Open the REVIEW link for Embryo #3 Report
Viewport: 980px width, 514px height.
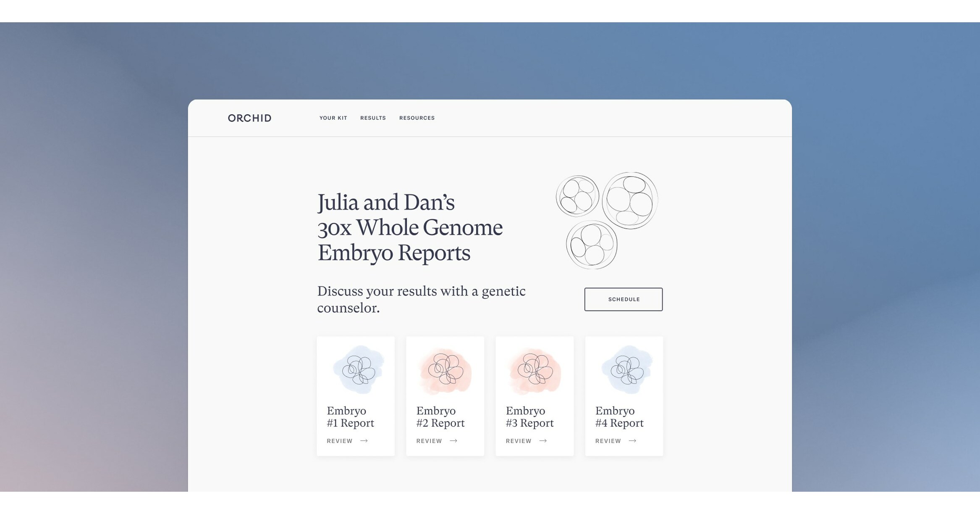point(519,441)
